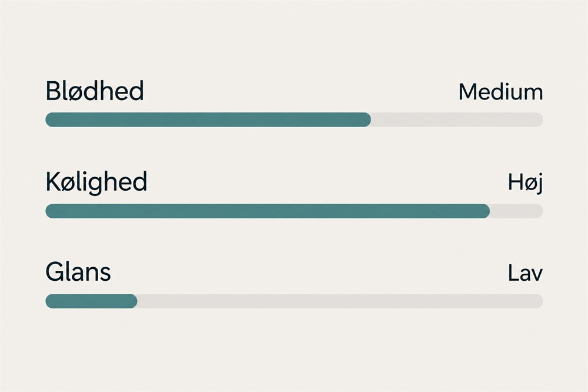Image resolution: width=588 pixels, height=392 pixels.
Task: Click the far right end of Blødhed track
Action: (x=538, y=120)
